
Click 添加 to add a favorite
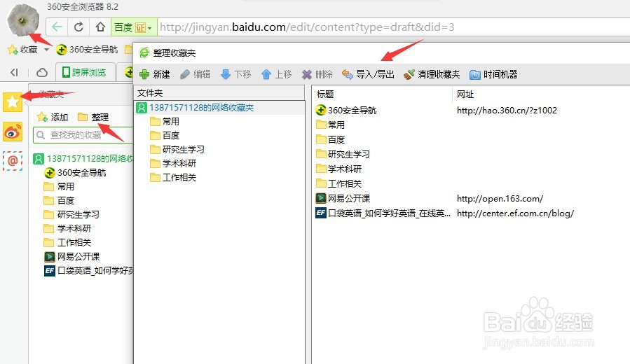[53, 117]
